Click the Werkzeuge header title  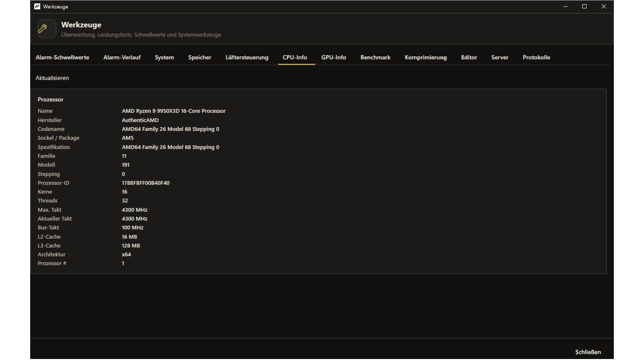click(81, 25)
